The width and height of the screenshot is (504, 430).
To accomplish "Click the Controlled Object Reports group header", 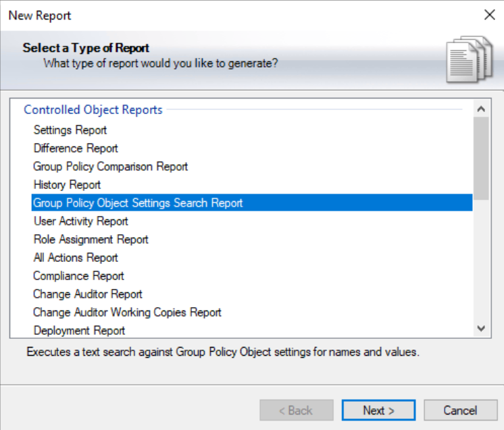I will click(93, 110).
